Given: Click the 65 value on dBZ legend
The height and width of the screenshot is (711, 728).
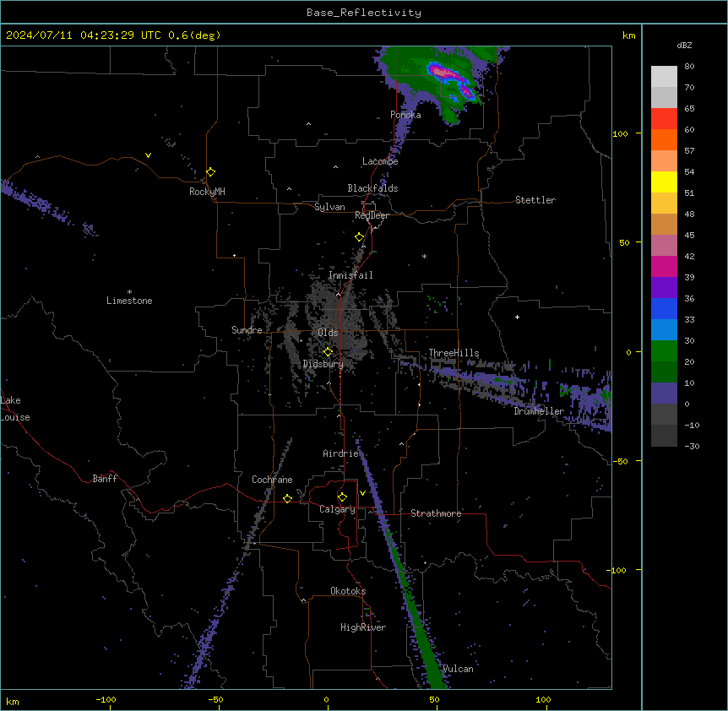Looking at the screenshot, I should pyautogui.click(x=689, y=108).
